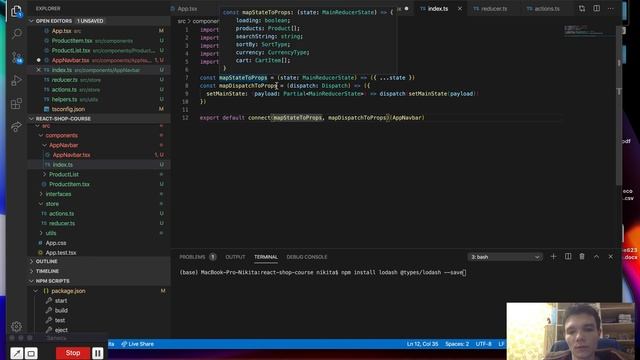
Task: Click the Split Editor icon in editor toolbar
Action: point(596,8)
